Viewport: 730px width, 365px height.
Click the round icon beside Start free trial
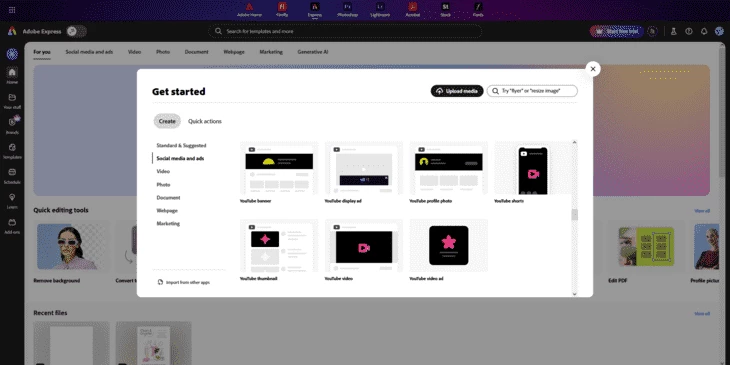pyautogui.click(x=653, y=31)
